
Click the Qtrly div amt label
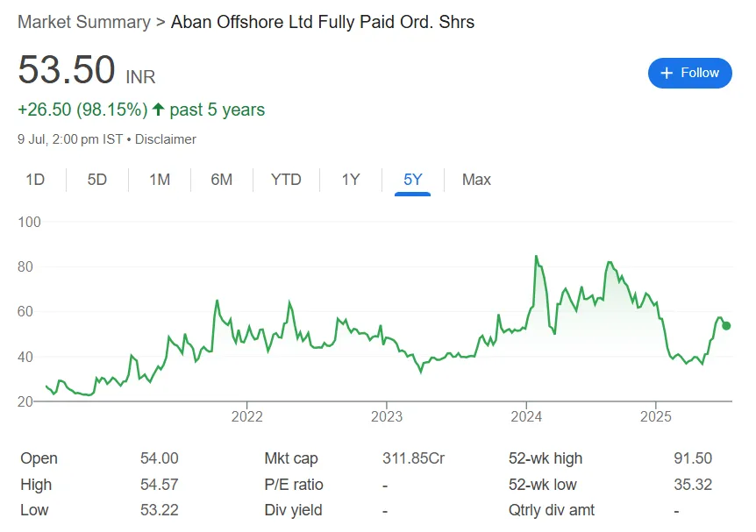[x=552, y=510]
